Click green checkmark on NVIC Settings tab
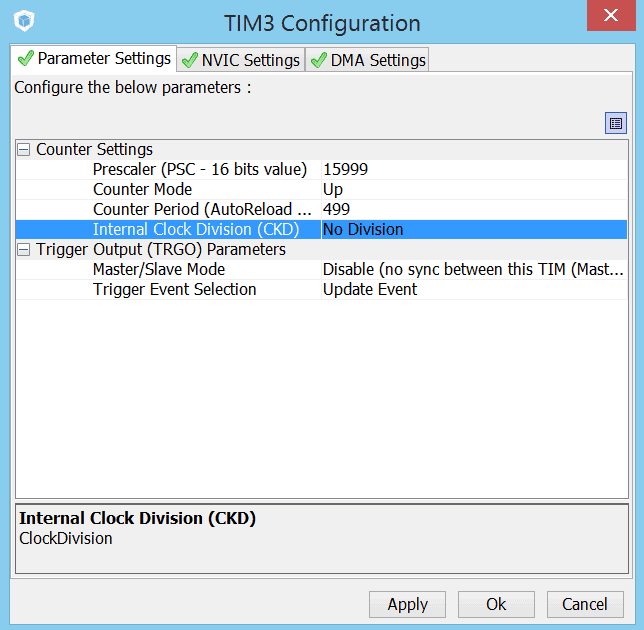This screenshot has width=644, height=630. [189, 60]
